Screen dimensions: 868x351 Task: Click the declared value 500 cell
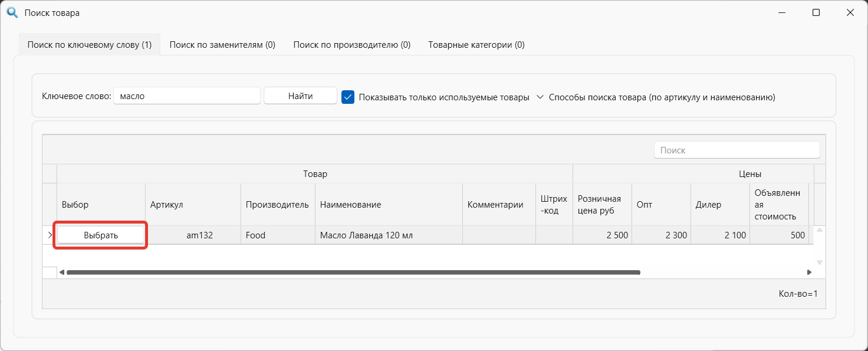click(779, 235)
